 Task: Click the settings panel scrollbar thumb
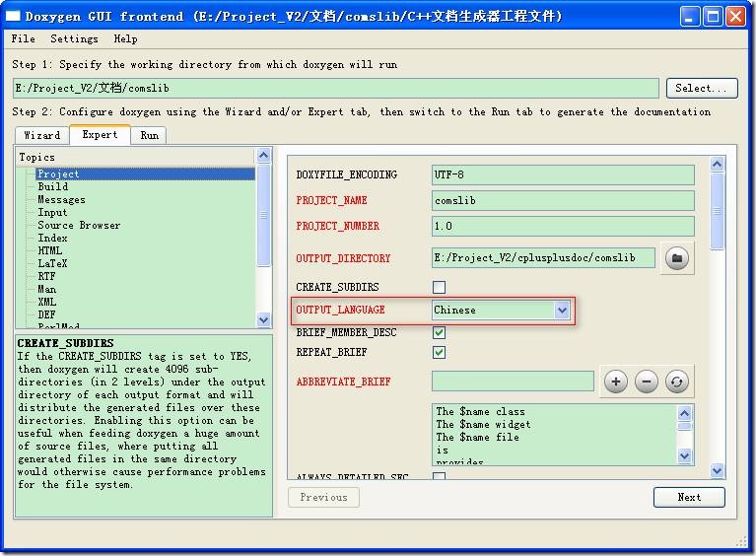[x=717, y=211]
